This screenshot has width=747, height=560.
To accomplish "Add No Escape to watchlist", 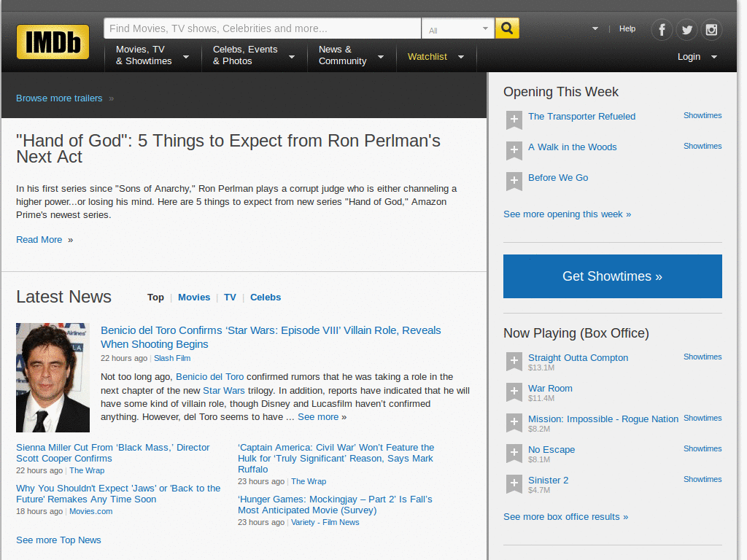I will click(514, 454).
